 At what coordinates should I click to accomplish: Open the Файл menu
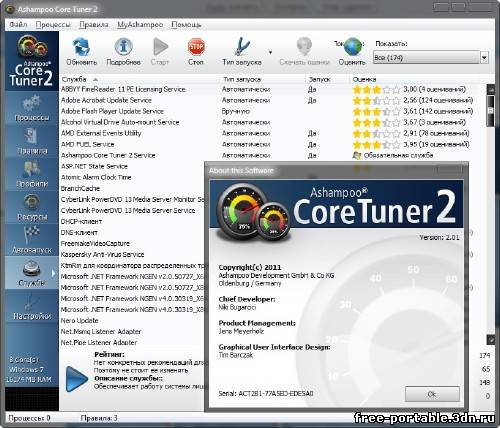(18, 25)
